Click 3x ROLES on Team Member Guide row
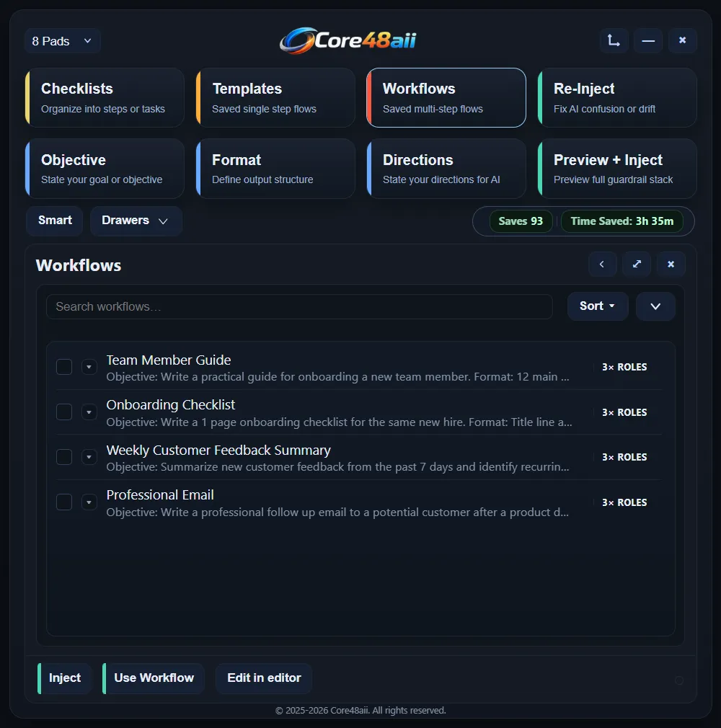The height and width of the screenshot is (728, 721). 624,367
